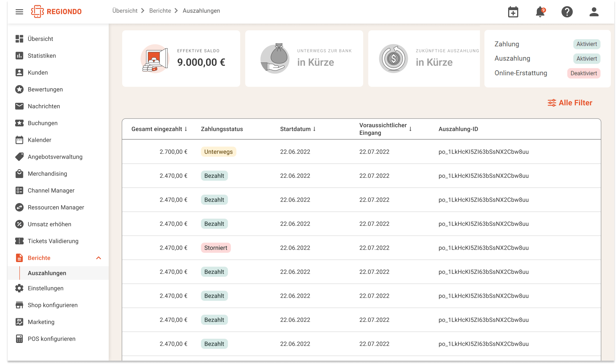Open the user profile icon
Screen dimensions: 616x364
pos(594,12)
